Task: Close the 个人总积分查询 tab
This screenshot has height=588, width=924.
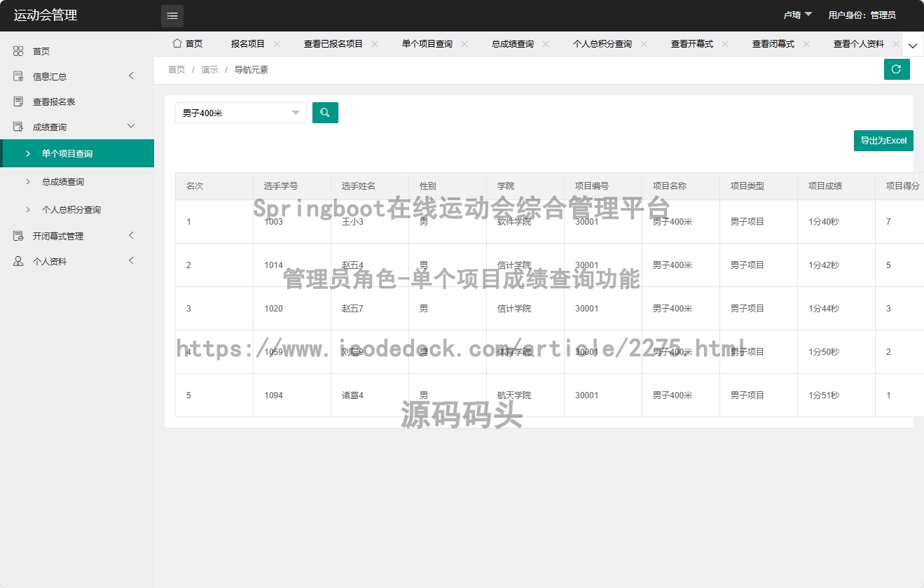Action: click(644, 43)
